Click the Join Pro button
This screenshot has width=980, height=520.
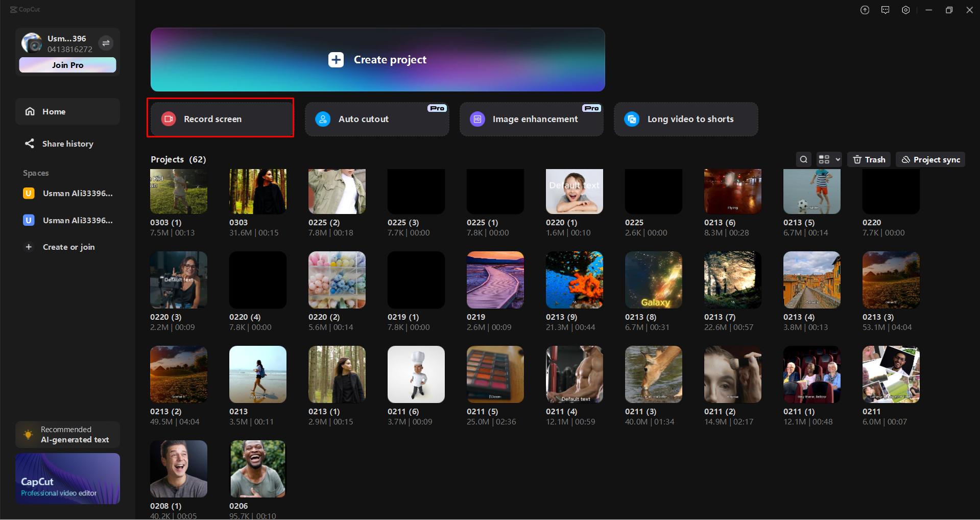point(67,65)
